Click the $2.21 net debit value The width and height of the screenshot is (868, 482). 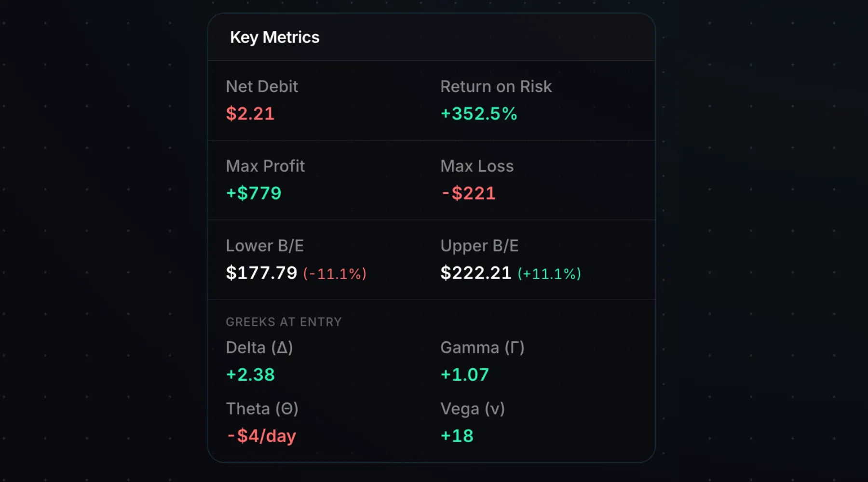click(250, 114)
